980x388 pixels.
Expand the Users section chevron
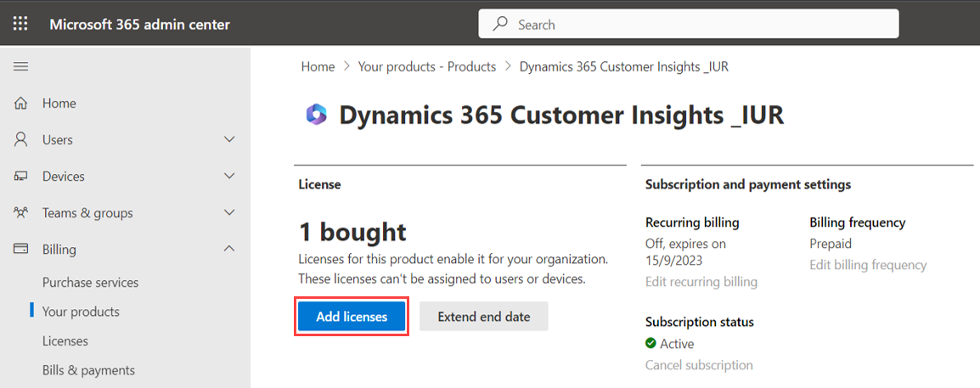point(229,139)
